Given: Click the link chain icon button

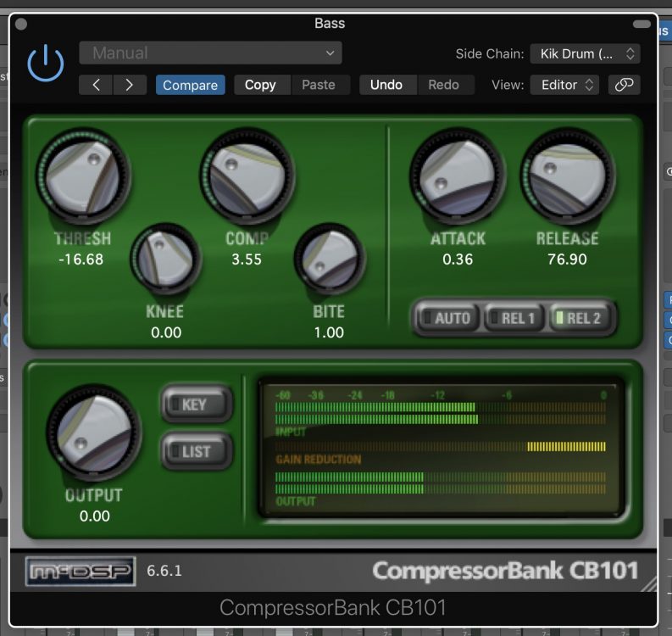Looking at the screenshot, I should point(624,85).
